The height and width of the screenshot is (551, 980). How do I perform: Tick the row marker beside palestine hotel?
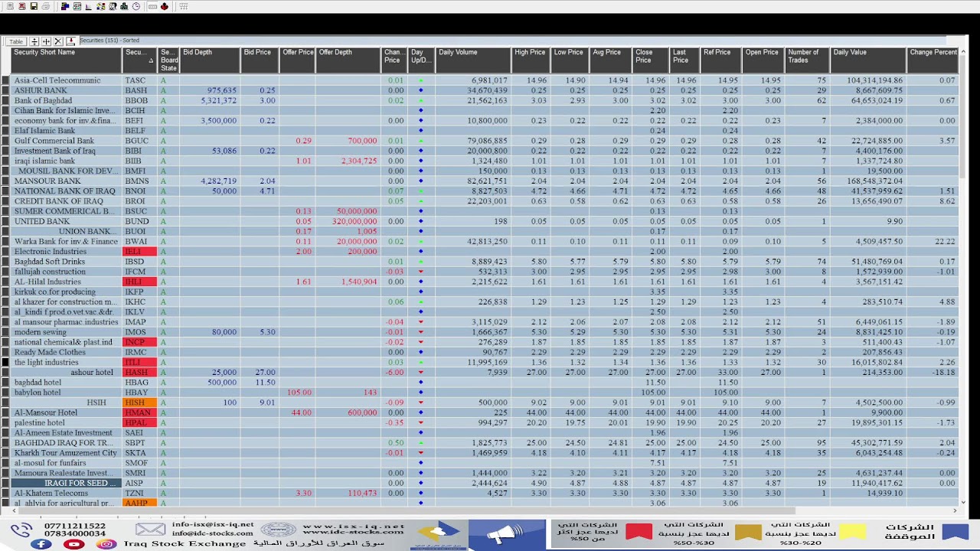point(5,422)
